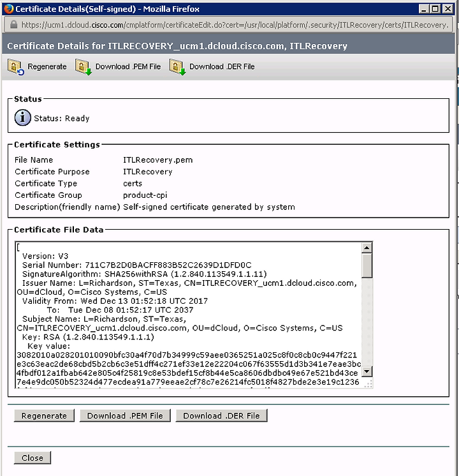Click the bottom Download .PEM File button
This screenshot has height=476, width=459.
125,415
